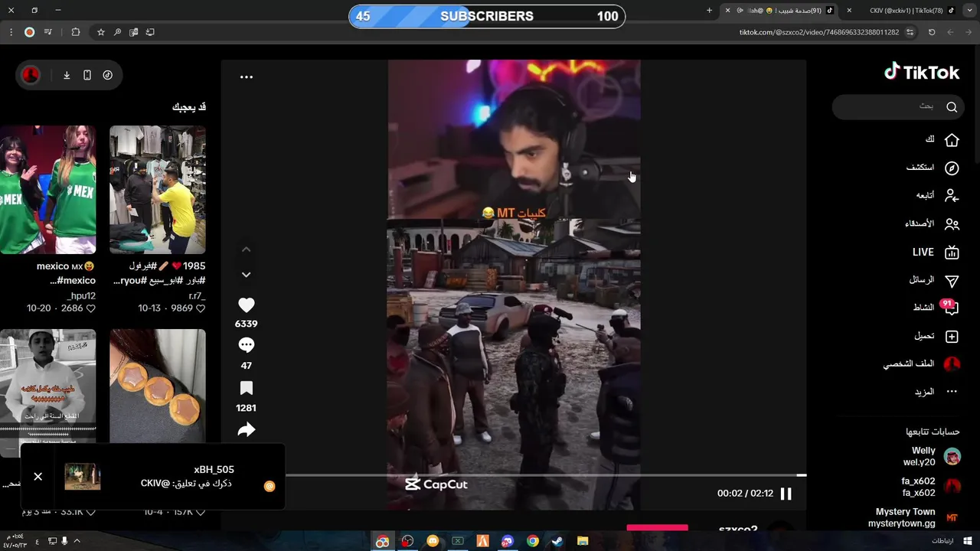Open the three-dot video options menu
The width and height of the screenshot is (980, 551).
coord(246,77)
